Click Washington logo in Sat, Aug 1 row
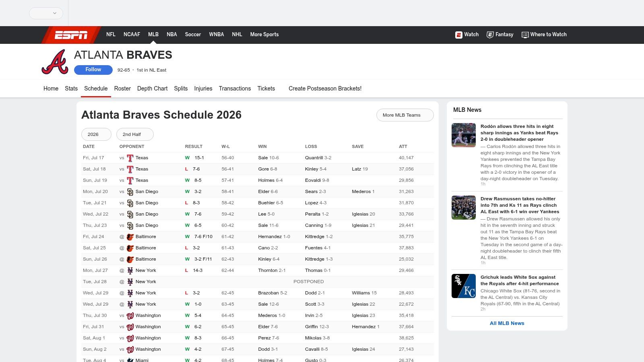The image size is (644, 362). pos(130,338)
